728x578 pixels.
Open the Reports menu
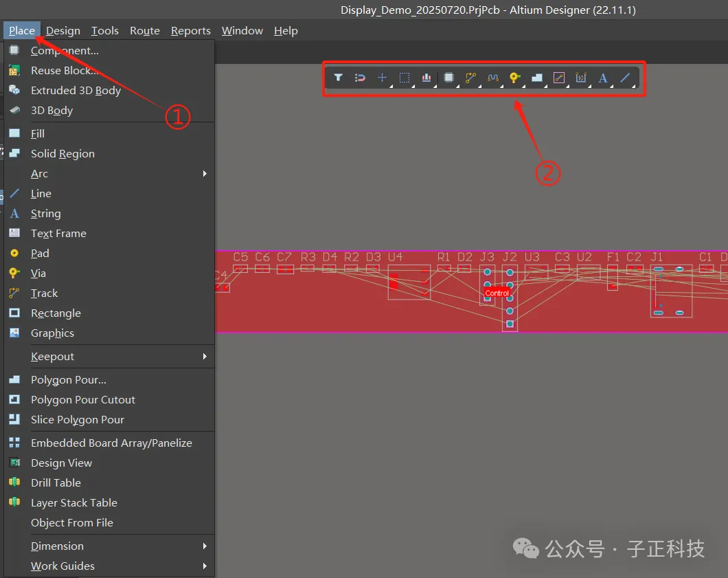click(x=191, y=31)
